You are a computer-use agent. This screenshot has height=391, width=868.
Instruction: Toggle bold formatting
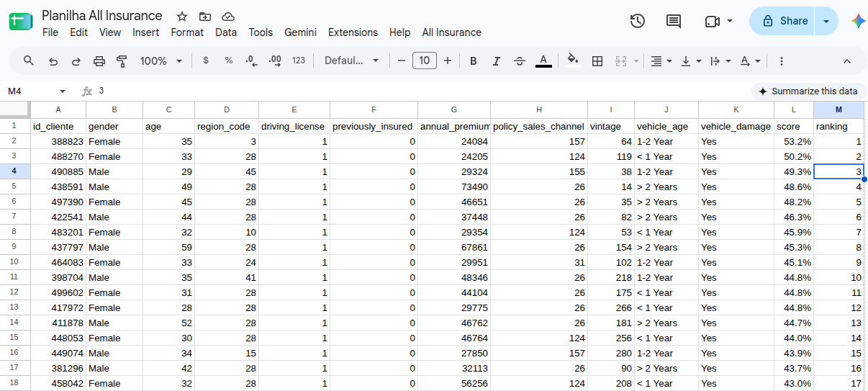click(474, 61)
